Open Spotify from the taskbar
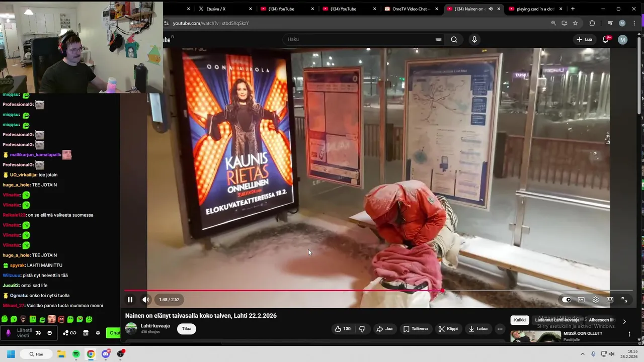Viewport: 644px width, 362px height. (x=76, y=354)
